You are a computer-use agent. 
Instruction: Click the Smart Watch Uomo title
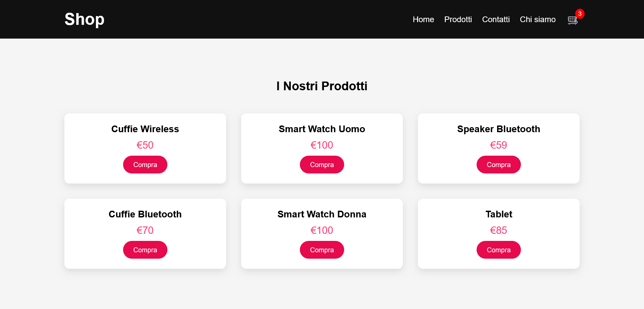[x=322, y=129]
